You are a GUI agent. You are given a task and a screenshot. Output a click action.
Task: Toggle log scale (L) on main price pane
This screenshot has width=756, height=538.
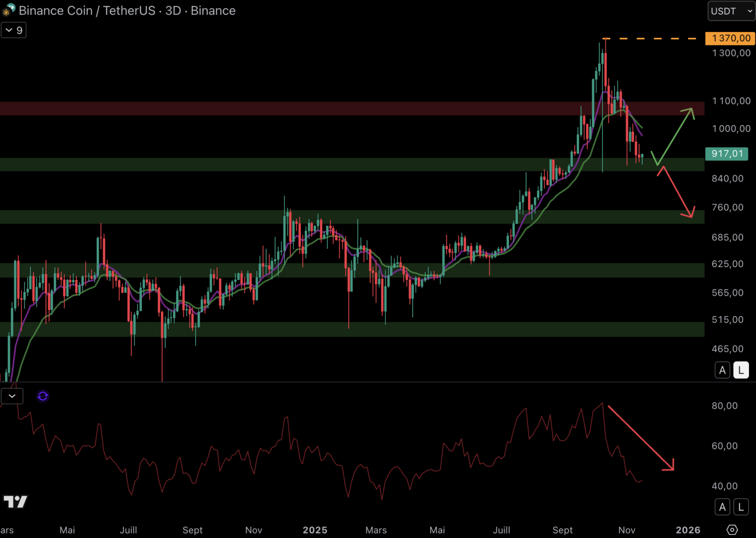(x=741, y=370)
